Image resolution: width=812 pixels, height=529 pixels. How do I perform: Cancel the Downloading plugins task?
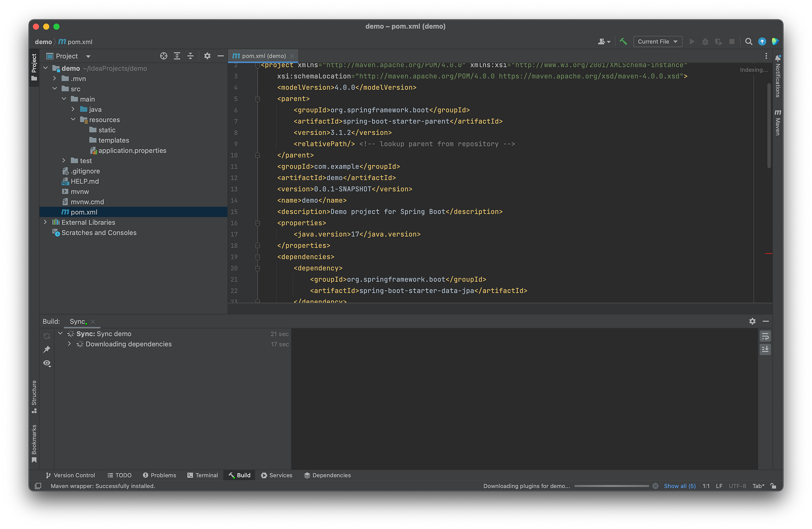pos(655,486)
